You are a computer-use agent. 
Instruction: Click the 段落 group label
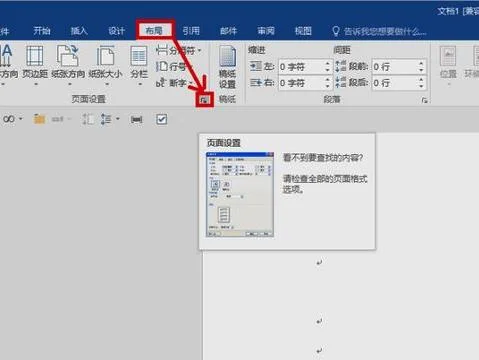point(332,99)
